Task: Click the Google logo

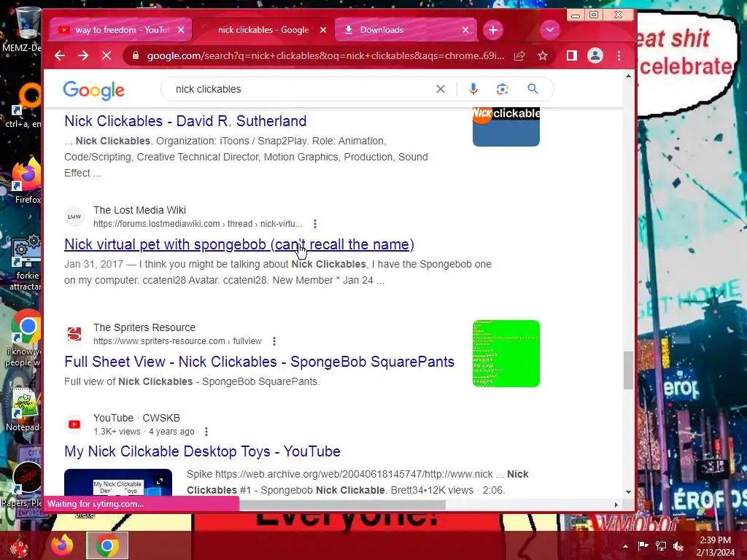Action: click(94, 90)
